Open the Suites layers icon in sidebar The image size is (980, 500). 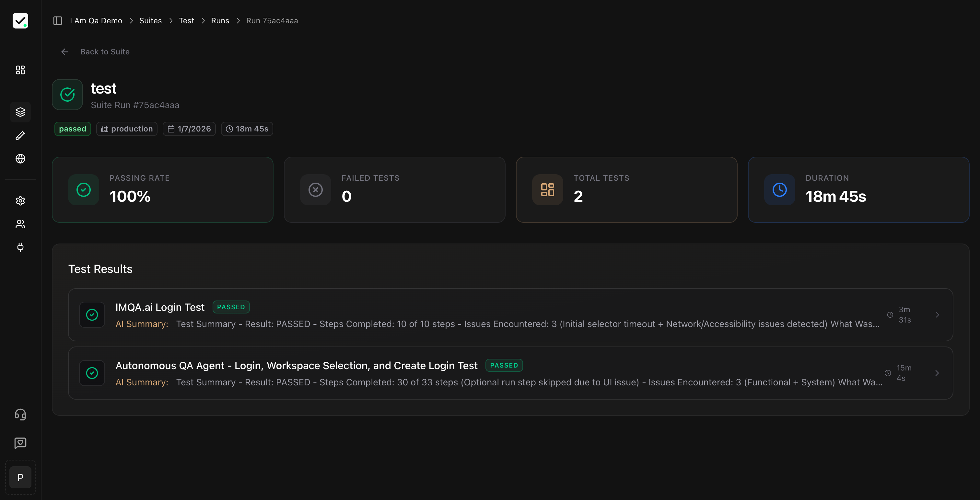pos(20,112)
